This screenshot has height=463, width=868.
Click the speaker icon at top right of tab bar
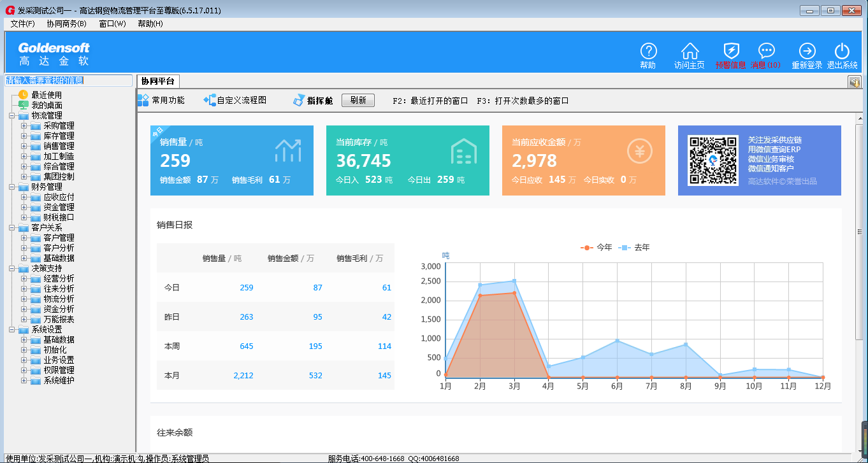(855, 82)
